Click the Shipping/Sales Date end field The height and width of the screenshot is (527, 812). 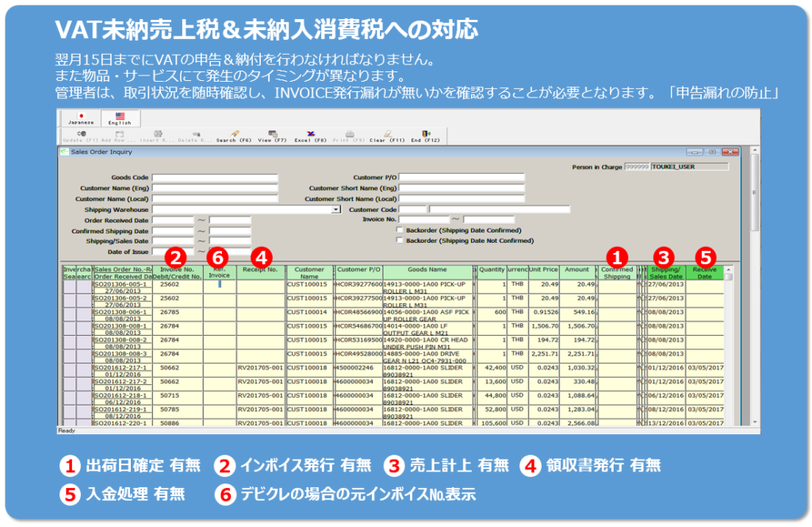coord(230,241)
